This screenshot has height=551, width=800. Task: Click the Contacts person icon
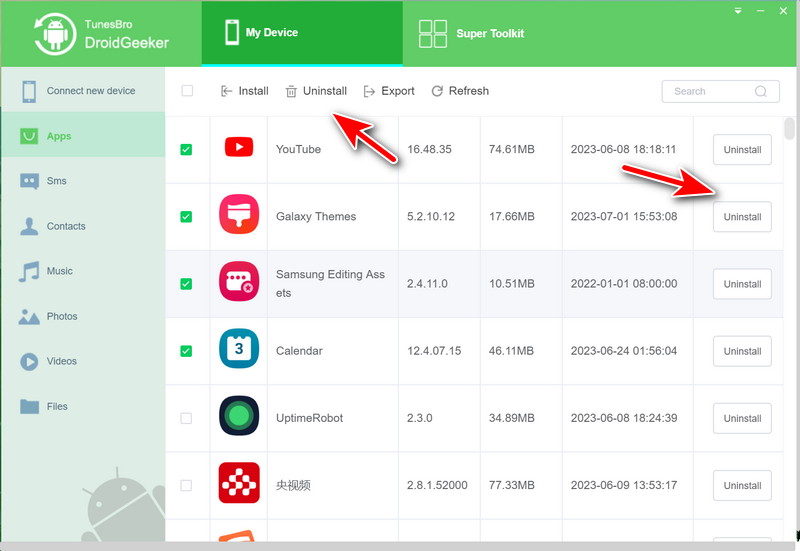click(x=29, y=226)
